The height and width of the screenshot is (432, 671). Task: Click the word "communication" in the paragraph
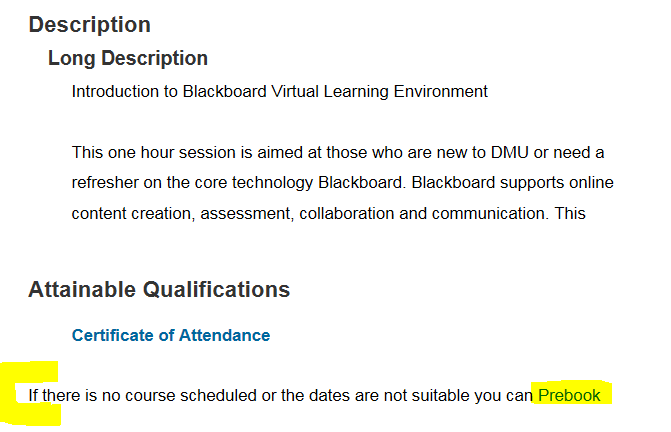pos(487,213)
